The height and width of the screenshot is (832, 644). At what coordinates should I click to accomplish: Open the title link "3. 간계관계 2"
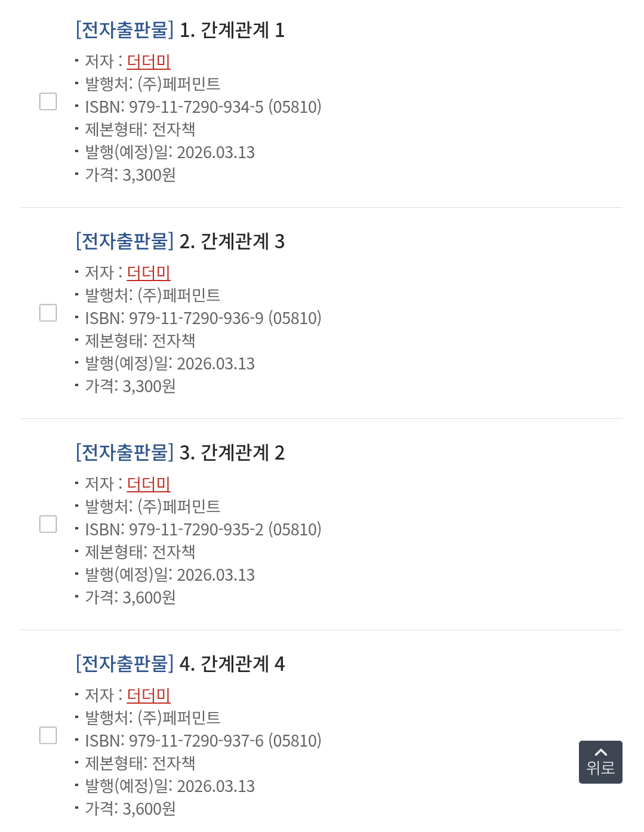[x=232, y=452]
